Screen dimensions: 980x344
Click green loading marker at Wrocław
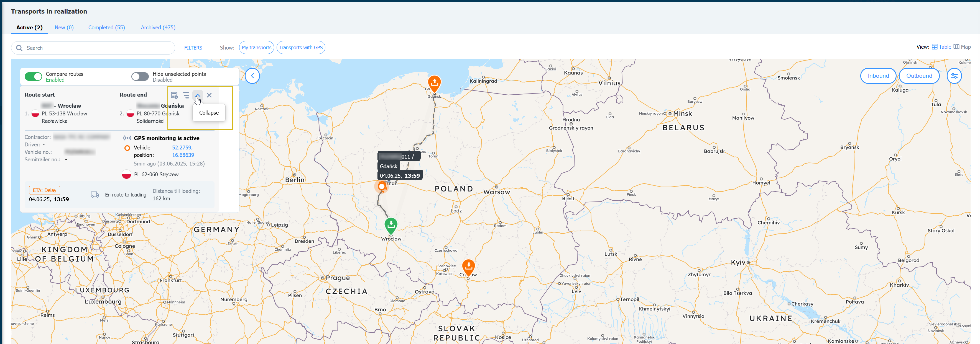click(x=391, y=226)
